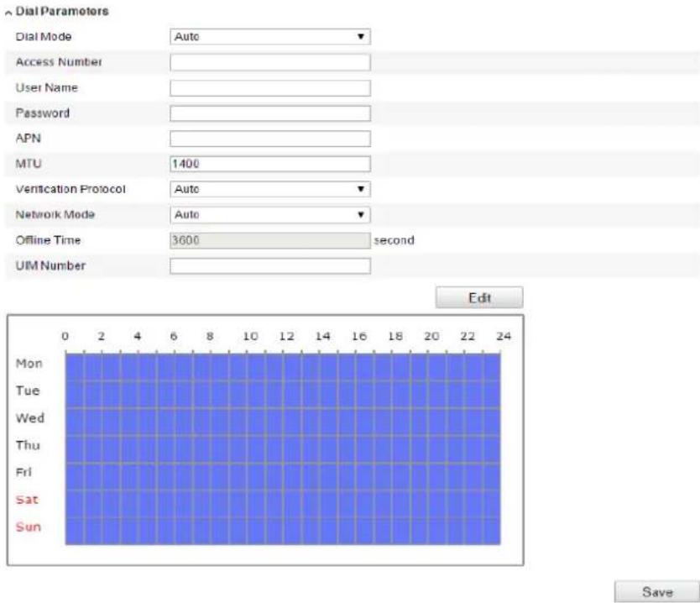Screen dimensions: 700x603
Task: Click the hour label 12 on timeline
Action: pyautogui.click(x=286, y=336)
